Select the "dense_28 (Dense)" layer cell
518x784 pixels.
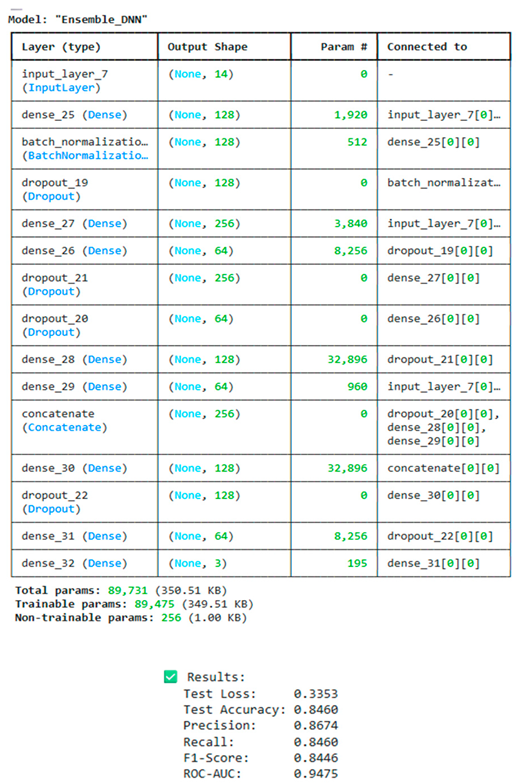[x=74, y=360]
